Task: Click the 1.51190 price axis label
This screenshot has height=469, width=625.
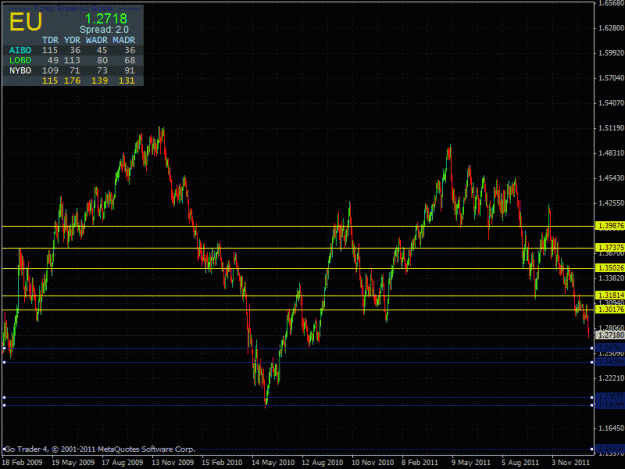Action: click(611, 128)
